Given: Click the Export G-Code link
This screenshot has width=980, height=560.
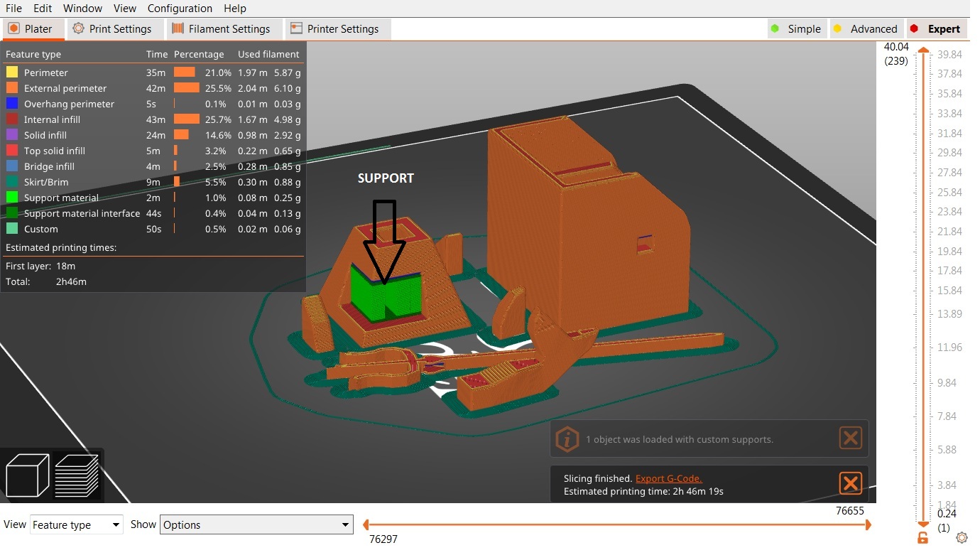Looking at the screenshot, I should click(x=668, y=478).
